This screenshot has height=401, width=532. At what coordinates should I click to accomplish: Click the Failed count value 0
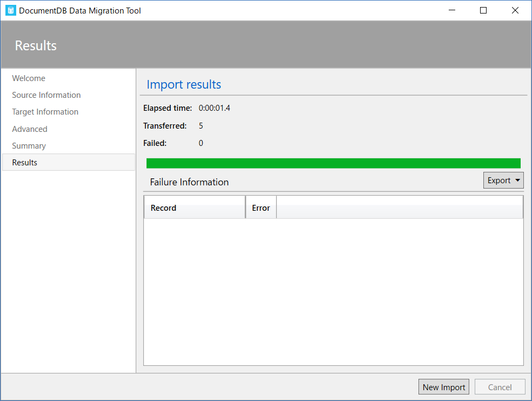201,143
